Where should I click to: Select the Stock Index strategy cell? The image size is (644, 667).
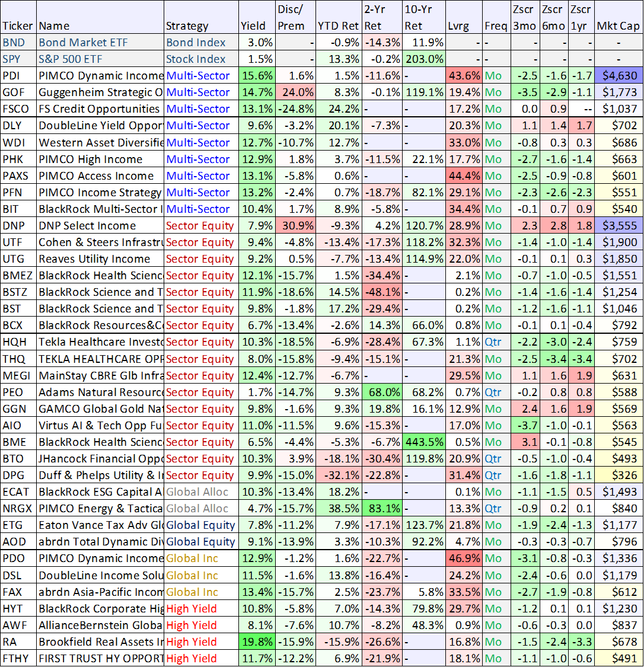[201, 59]
